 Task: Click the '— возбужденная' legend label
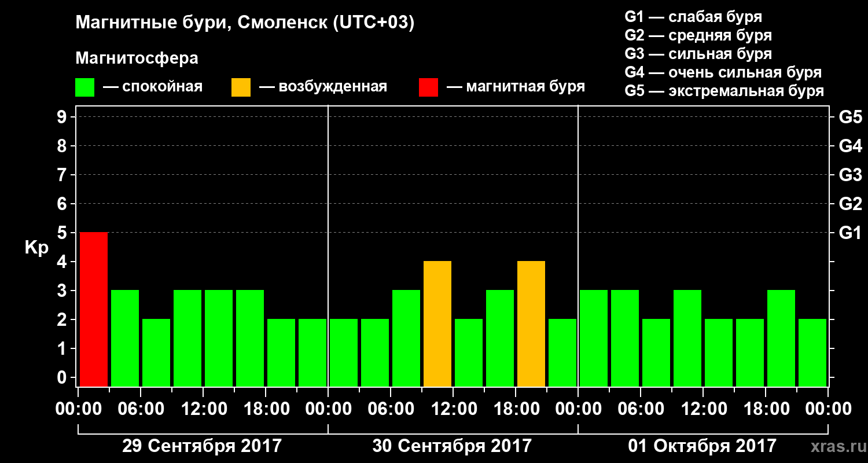point(323,87)
